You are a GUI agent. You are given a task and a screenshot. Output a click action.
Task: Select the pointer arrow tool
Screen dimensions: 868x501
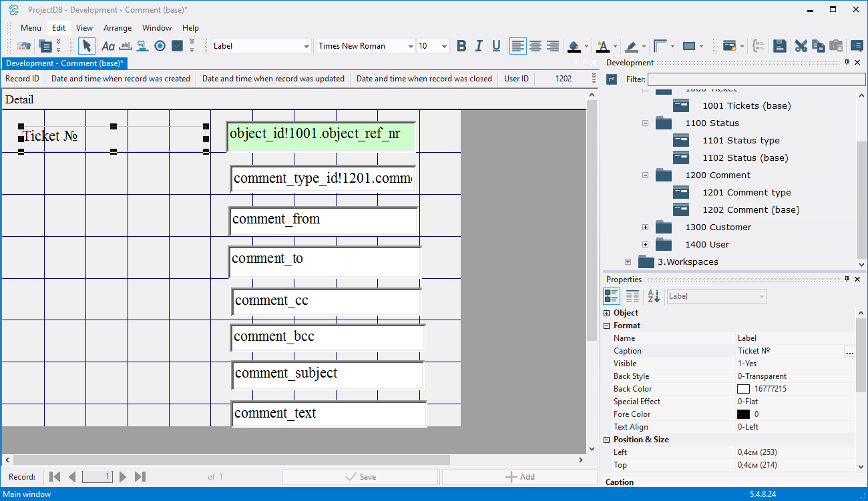pyautogui.click(x=87, y=46)
